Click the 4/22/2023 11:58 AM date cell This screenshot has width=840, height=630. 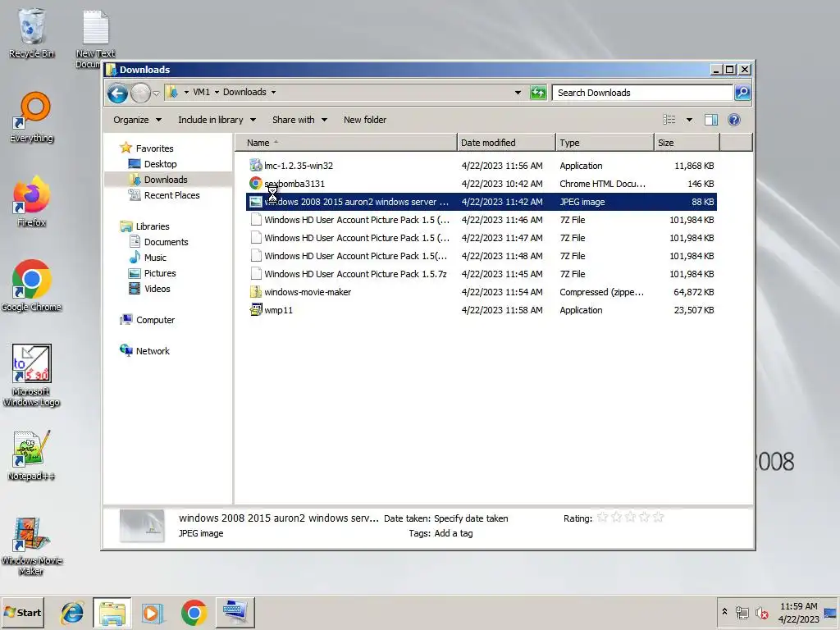(502, 310)
